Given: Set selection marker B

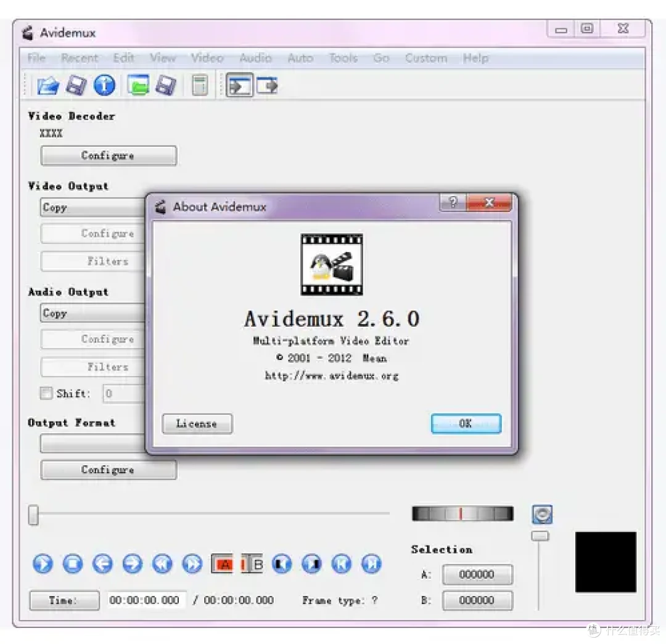Looking at the screenshot, I should coord(252,564).
